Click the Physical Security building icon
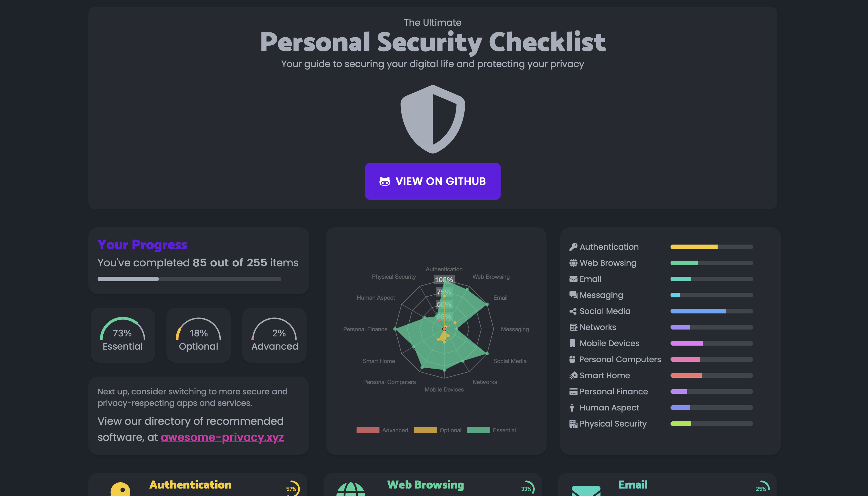Viewport: 868px width, 496px height. (x=573, y=424)
